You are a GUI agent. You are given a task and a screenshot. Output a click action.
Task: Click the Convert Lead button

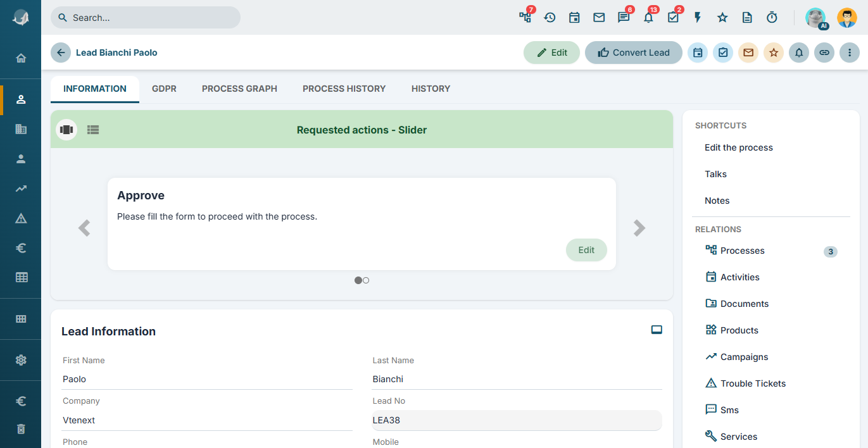pos(634,53)
